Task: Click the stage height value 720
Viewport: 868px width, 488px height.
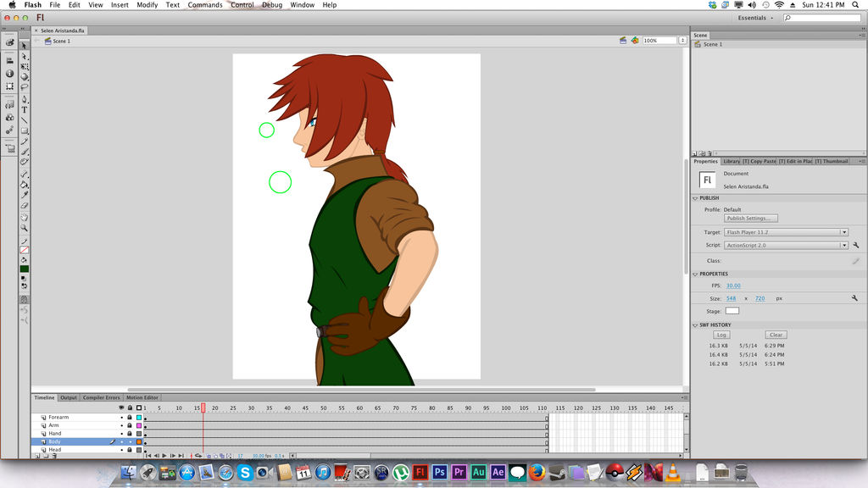Action: tap(760, 299)
